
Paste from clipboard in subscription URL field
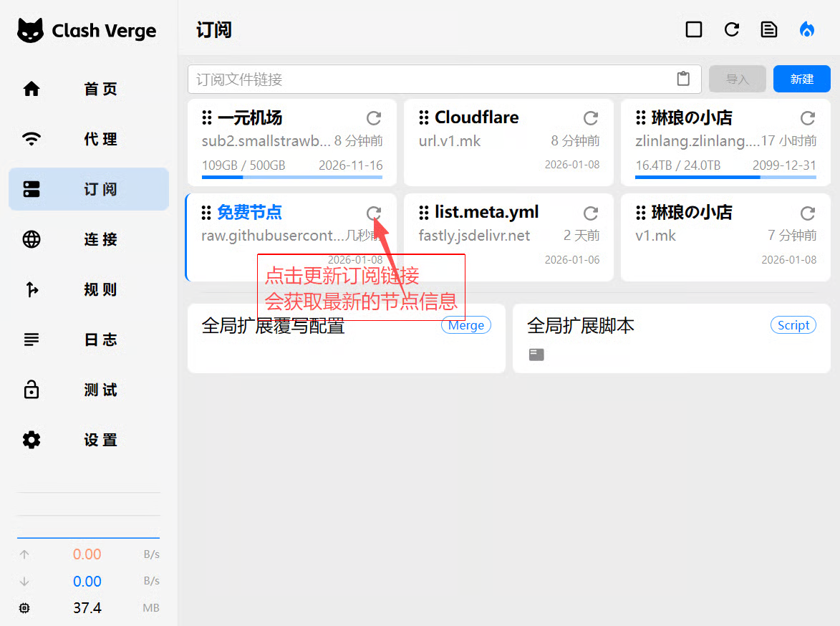[x=683, y=79]
